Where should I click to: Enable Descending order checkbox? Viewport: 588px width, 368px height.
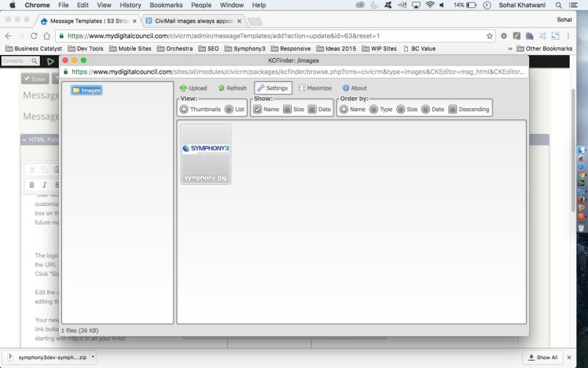coord(453,109)
